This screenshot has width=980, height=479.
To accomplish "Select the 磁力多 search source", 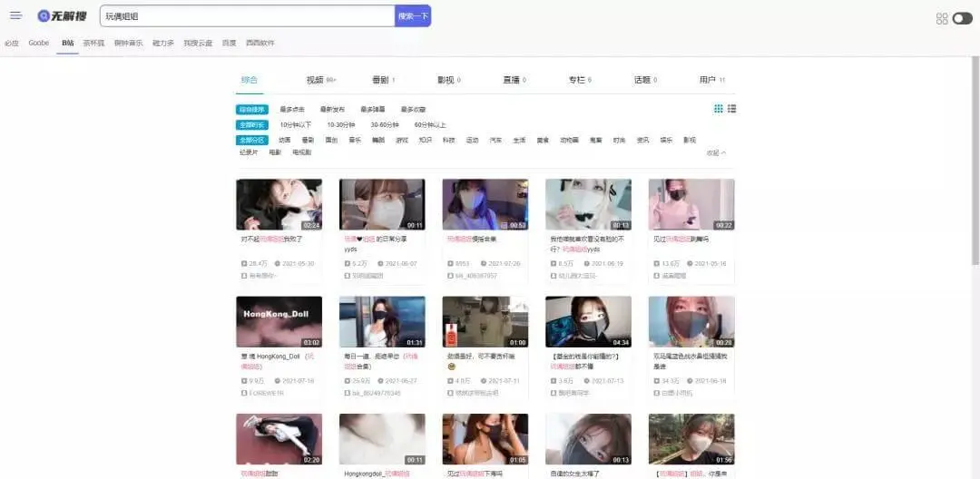I will point(163,43).
